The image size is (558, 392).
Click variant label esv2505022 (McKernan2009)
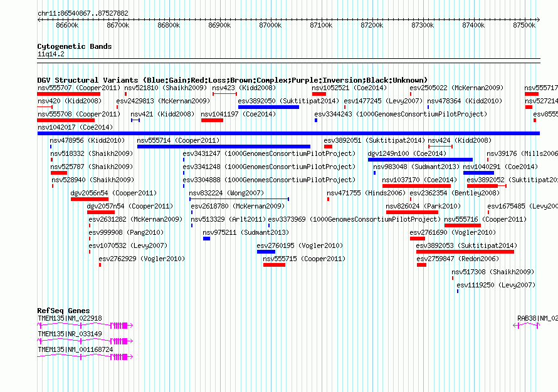(x=456, y=88)
